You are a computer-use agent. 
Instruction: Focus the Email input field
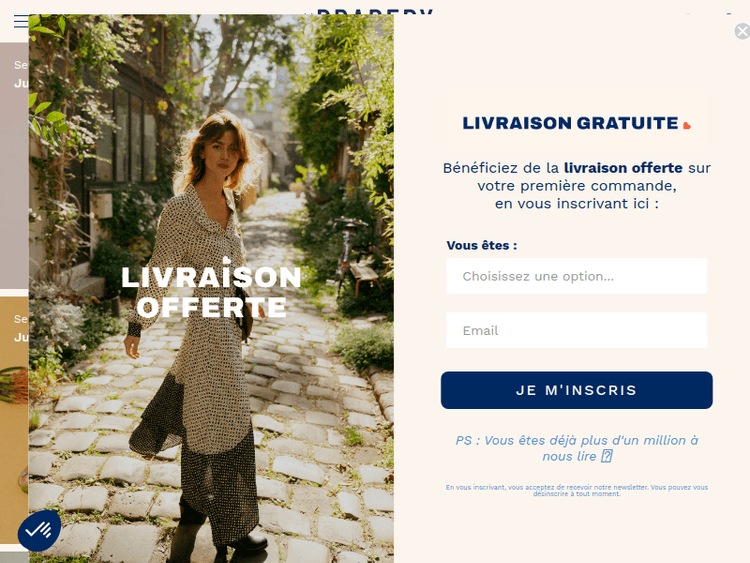point(576,330)
